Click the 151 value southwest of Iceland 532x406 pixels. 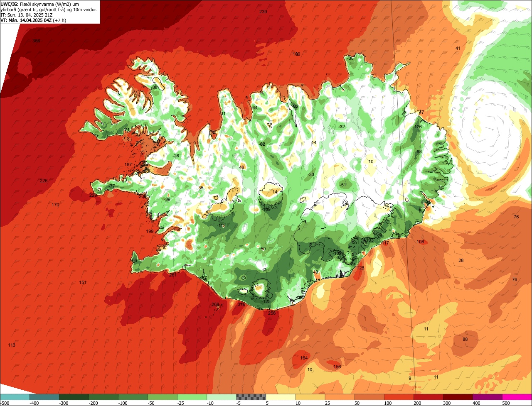83,282
